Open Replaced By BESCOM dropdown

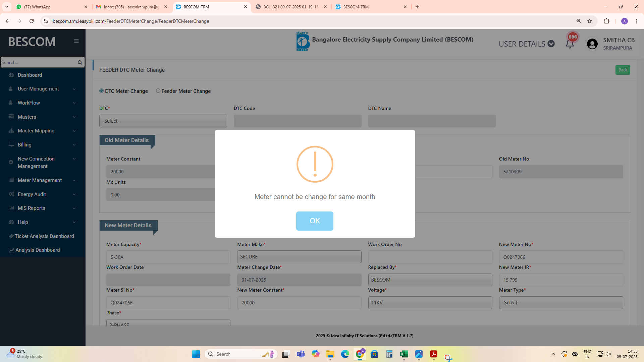[x=430, y=280]
